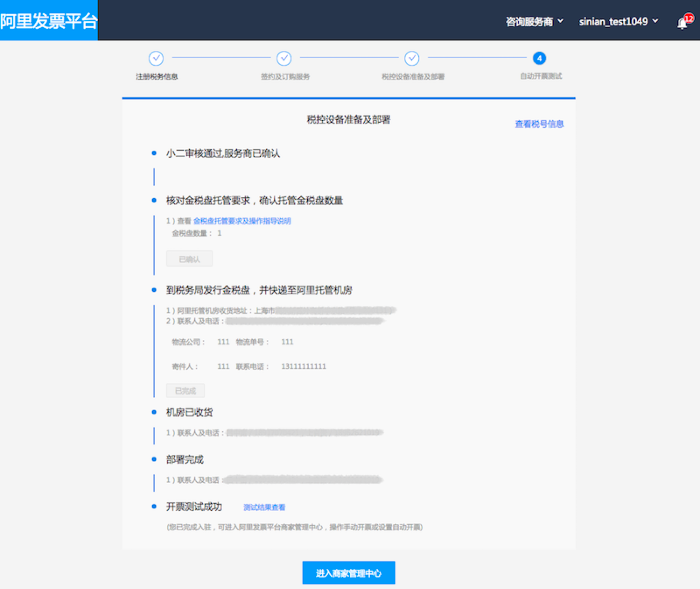Click step 1 checkmark for 注册税务信息
The width and height of the screenshot is (700, 589).
click(156, 58)
